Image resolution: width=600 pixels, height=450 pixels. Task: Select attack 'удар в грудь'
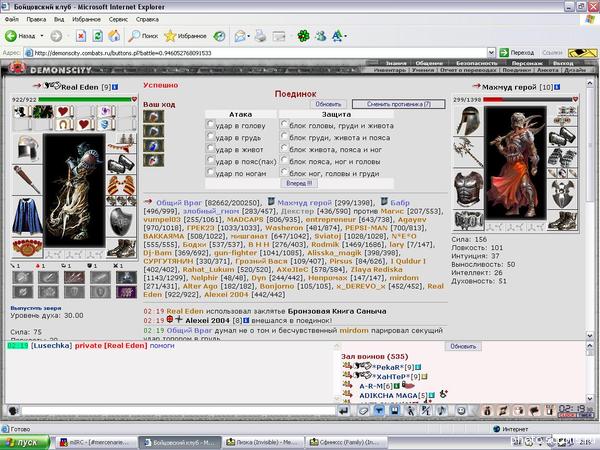(x=210, y=136)
